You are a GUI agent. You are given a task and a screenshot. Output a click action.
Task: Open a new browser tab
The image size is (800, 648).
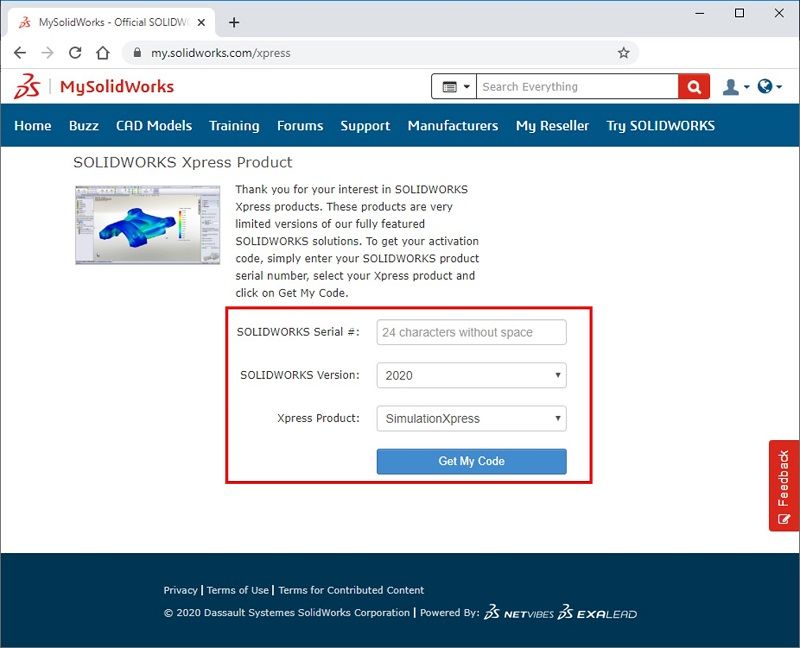click(234, 22)
